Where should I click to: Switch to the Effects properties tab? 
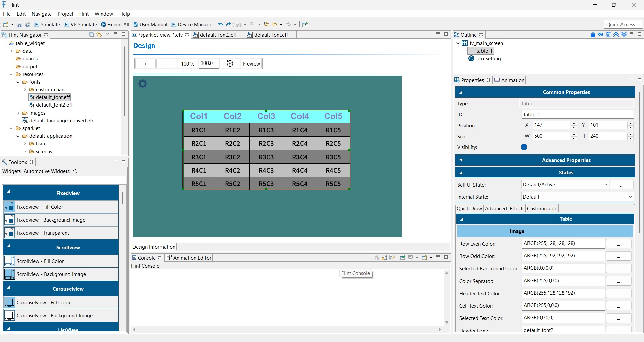tap(517, 209)
